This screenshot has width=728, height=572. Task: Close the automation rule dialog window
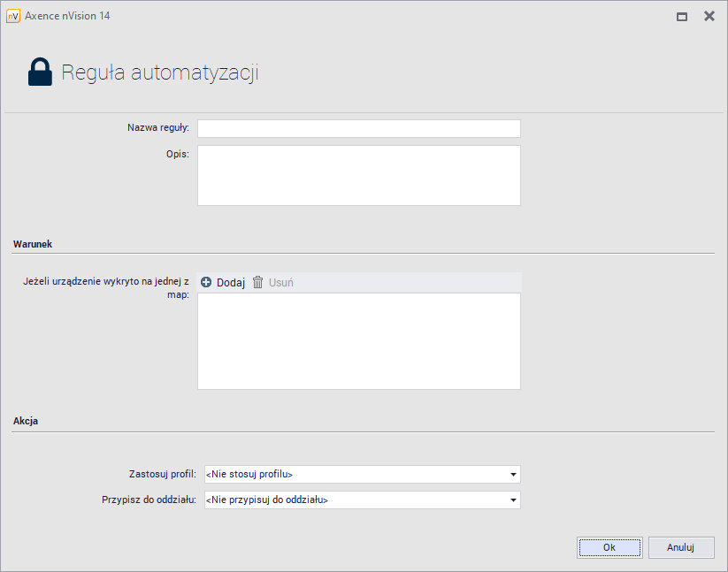tap(709, 16)
